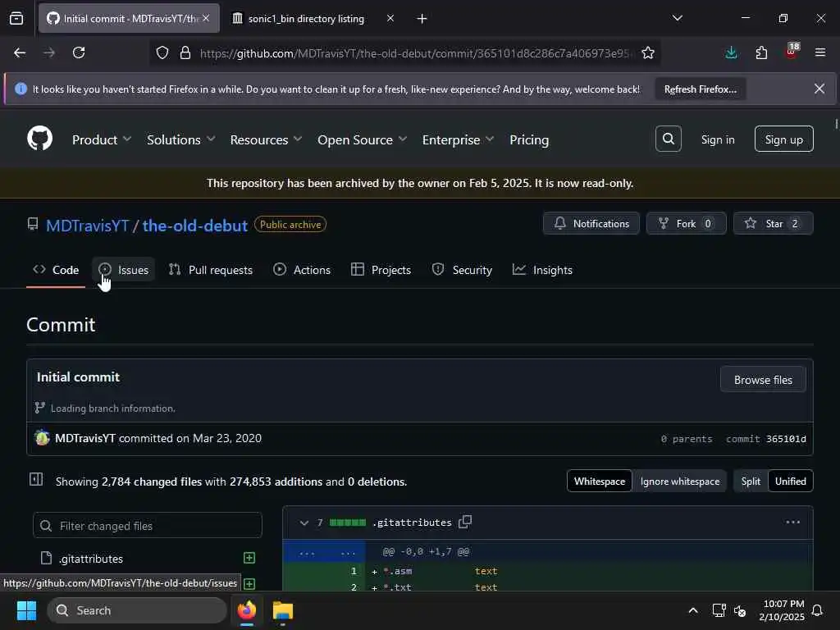Click the Filter changed files field
Viewport: 840px width, 630px height.
tap(148, 526)
